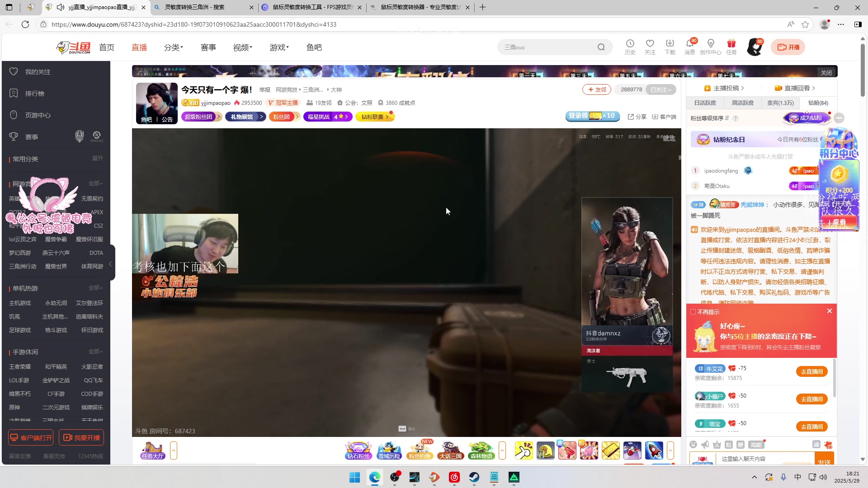
Task: Expand the 网游竞技 全部+ list
Action: tap(96, 183)
